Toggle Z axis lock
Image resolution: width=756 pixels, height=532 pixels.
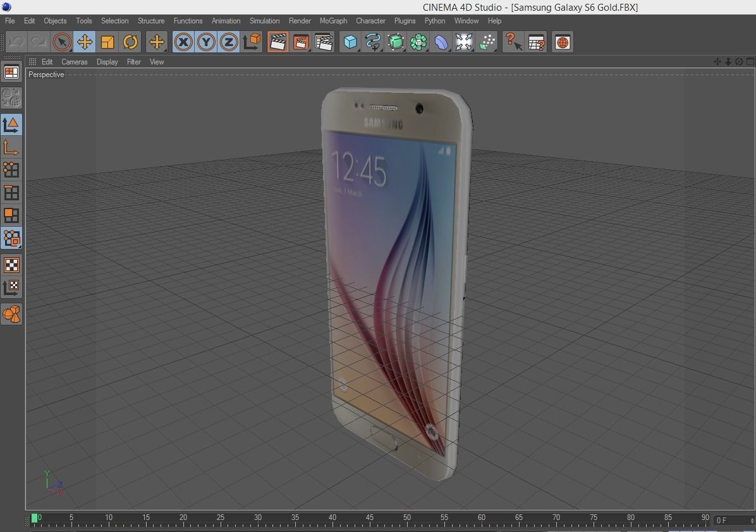pos(229,42)
